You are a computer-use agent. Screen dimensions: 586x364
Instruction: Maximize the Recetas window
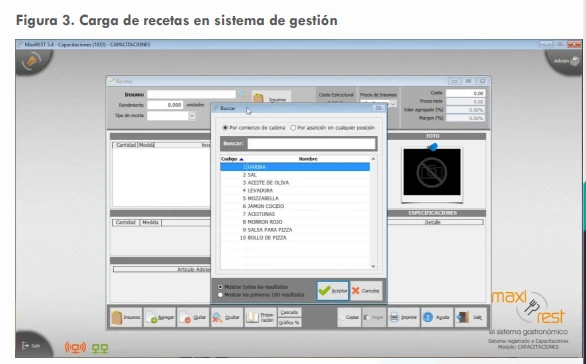[x=468, y=81]
